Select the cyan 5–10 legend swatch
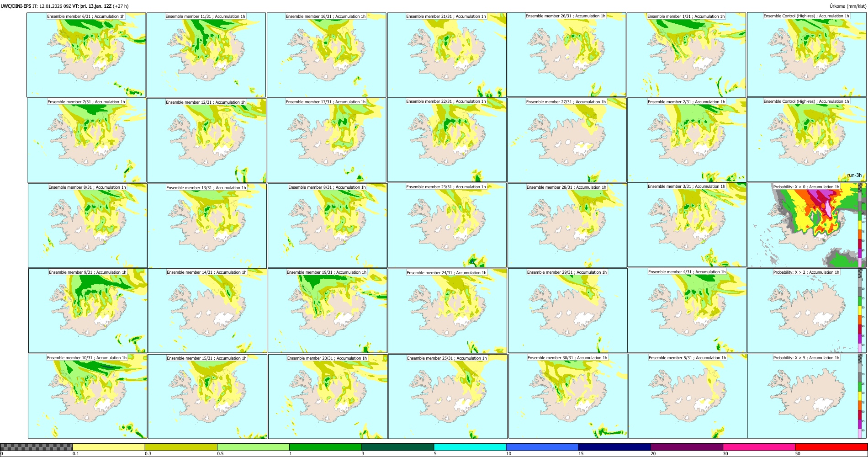 [x=470, y=447]
